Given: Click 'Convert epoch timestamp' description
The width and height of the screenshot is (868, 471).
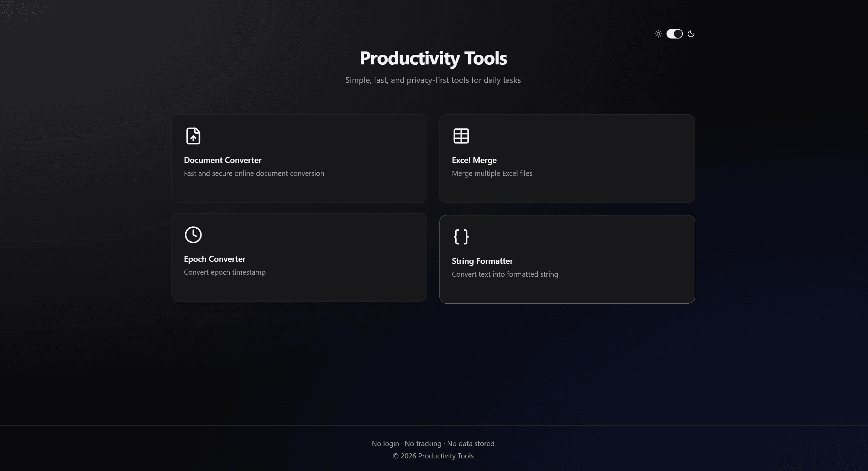Looking at the screenshot, I should click(x=225, y=272).
